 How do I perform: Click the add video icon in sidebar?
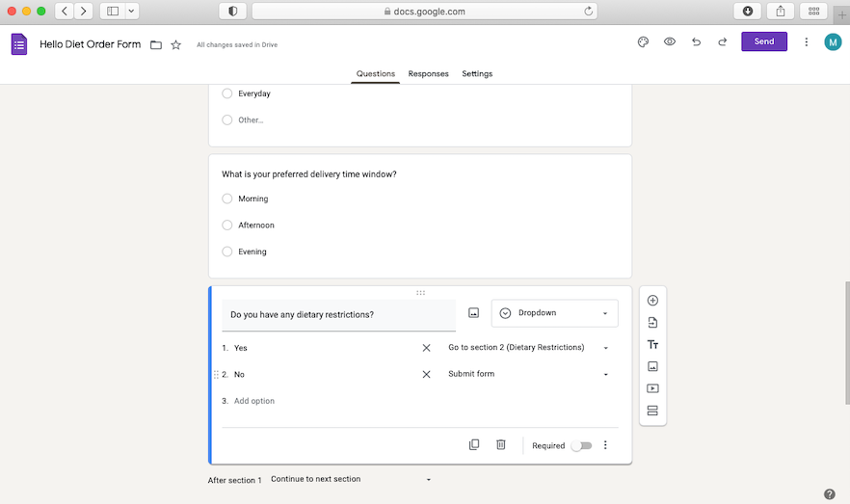pos(652,388)
